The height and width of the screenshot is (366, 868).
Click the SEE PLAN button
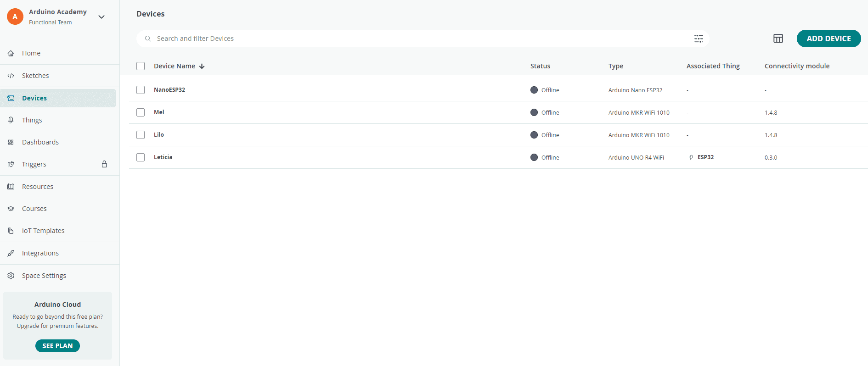point(57,346)
